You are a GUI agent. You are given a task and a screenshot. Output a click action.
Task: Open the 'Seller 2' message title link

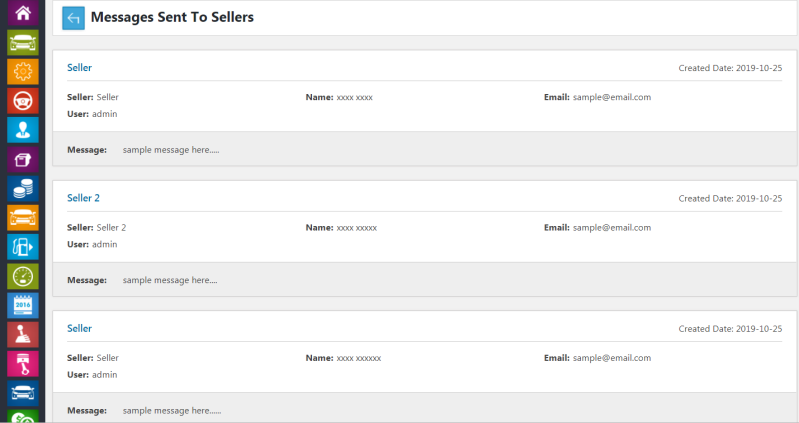pos(83,198)
